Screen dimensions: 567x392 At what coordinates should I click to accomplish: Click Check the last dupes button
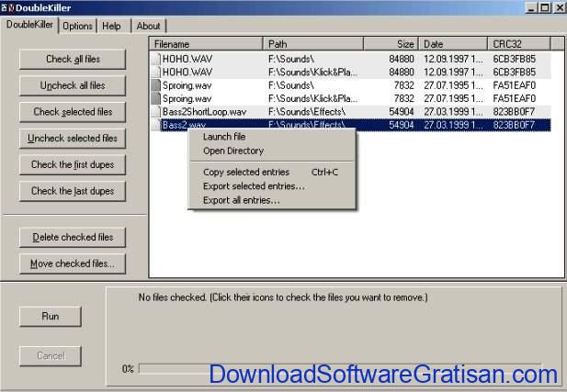tap(73, 191)
